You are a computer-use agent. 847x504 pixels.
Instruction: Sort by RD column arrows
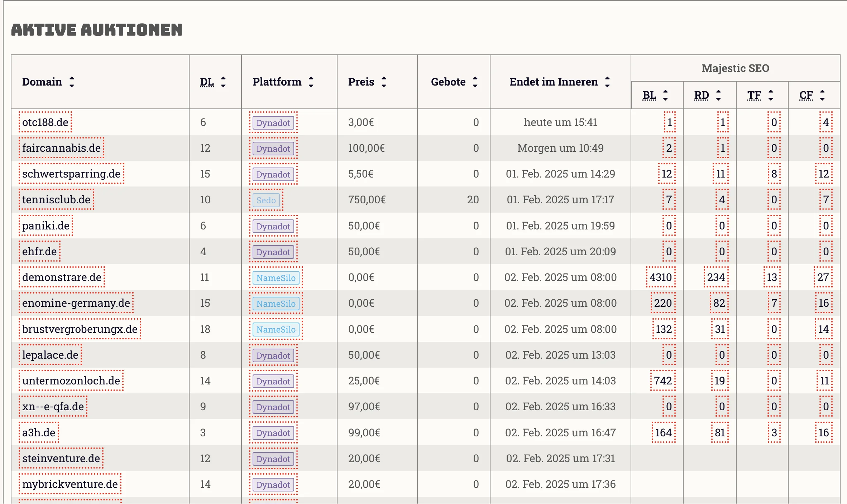tap(718, 95)
